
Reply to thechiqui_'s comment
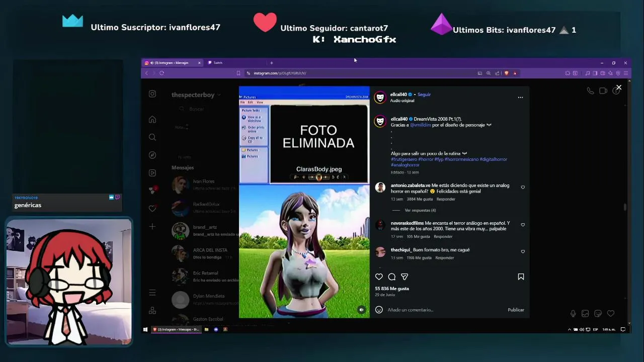[x=445, y=258]
